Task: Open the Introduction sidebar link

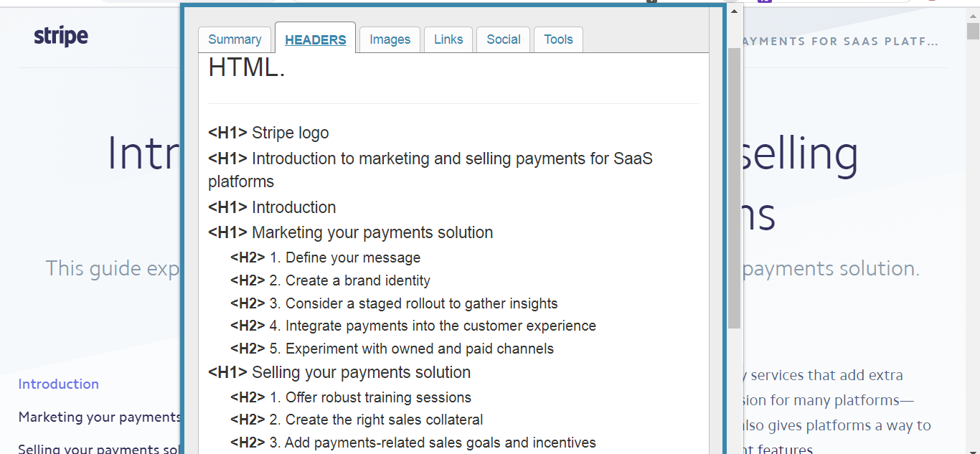Action: (59, 384)
